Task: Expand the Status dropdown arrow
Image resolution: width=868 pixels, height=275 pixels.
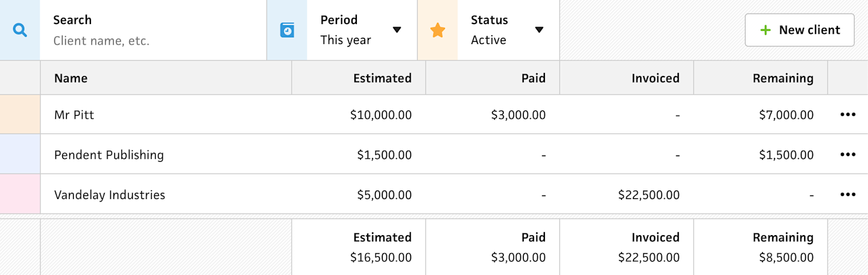Action: pos(539,30)
